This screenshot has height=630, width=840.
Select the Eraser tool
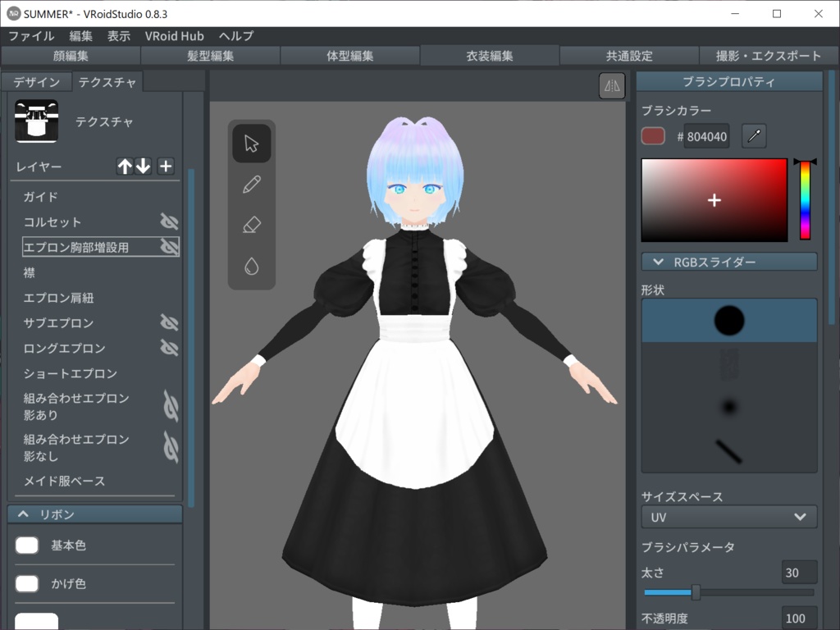click(x=251, y=224)
